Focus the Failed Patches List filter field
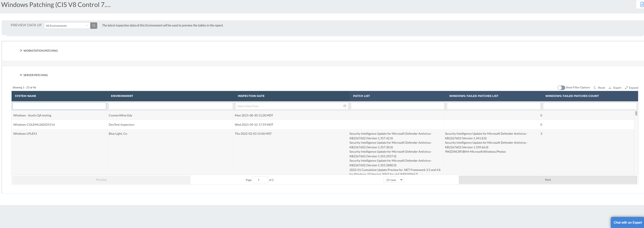This screenshot has height=228, width=644. click(493, 106)
